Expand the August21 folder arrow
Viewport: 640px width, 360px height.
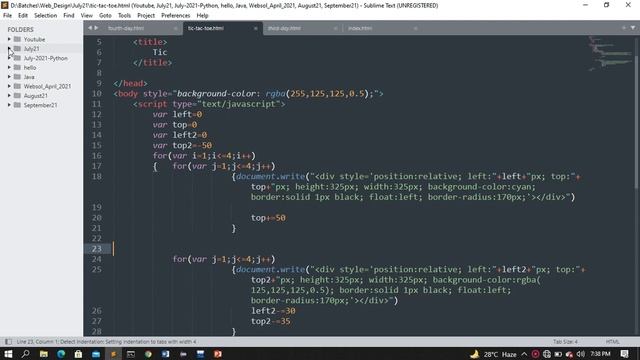pyautogui.click(x=9, y=96)
